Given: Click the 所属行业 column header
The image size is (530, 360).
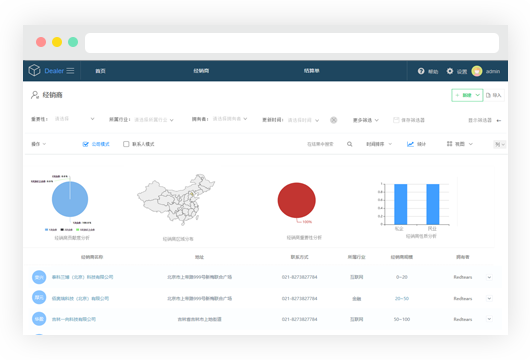Looking at the screenshot, I should (x=356, y=257).
